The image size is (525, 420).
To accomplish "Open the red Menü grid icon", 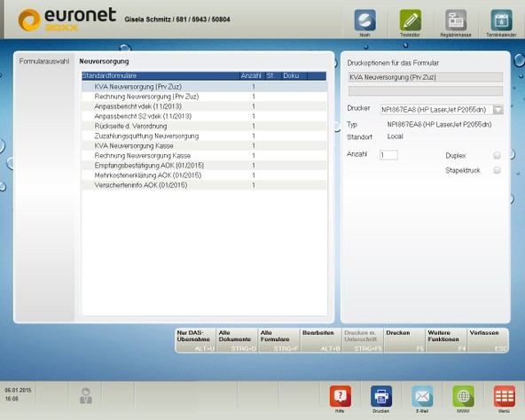I will click(505, 396).
